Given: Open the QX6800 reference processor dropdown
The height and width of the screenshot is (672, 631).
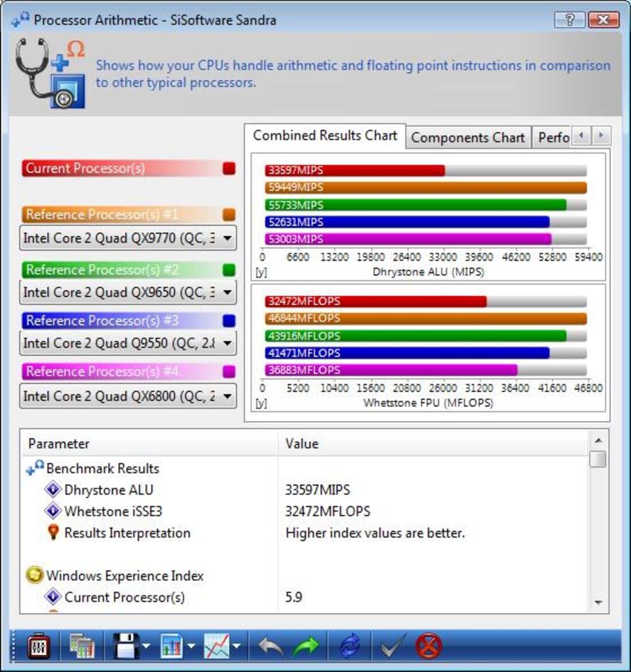Looking at the screenshot, I should tap(127, 396).
